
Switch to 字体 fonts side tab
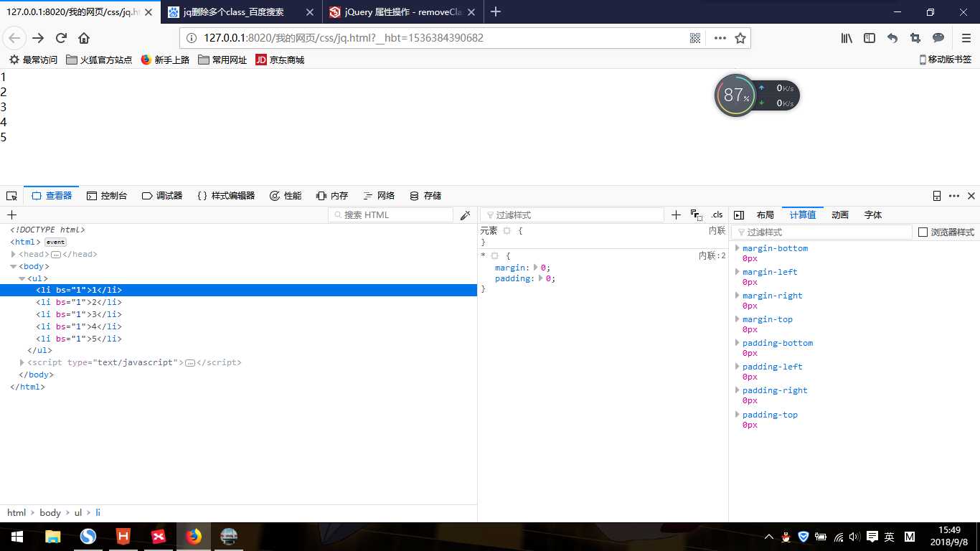coord(873,215)
